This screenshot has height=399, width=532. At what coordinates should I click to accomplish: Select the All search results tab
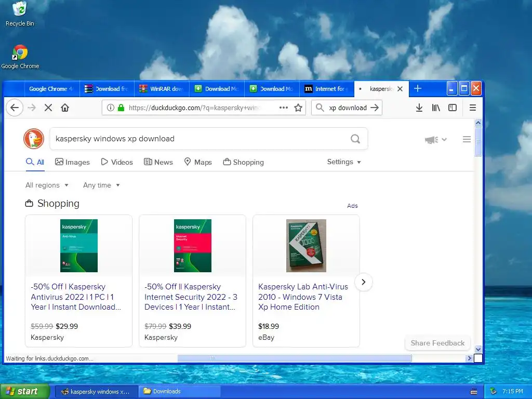coord(35,162)
